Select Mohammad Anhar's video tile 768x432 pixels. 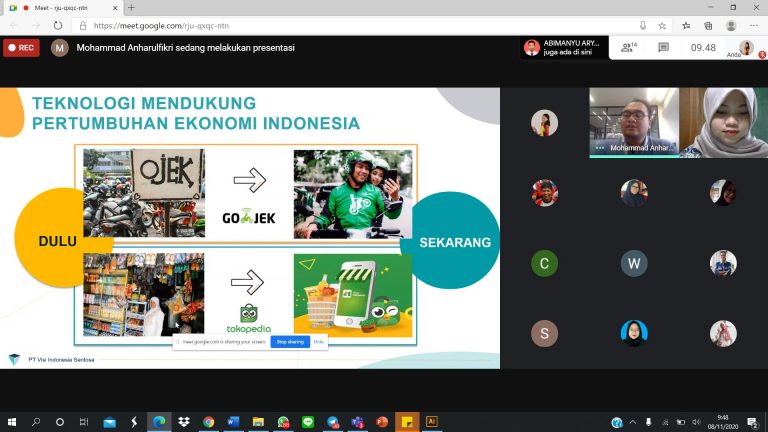click(x=634, y=122)
